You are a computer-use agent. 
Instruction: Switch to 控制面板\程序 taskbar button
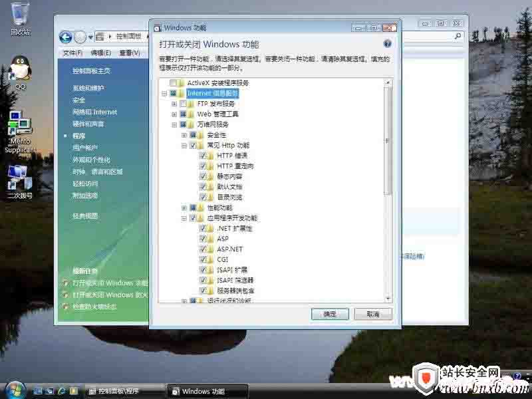click(117, 391)
